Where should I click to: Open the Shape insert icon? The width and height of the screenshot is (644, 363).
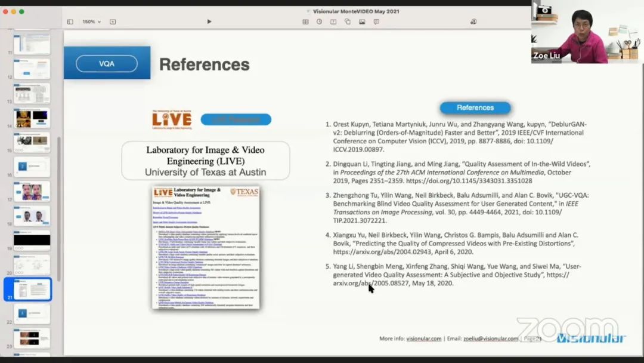[x=348, y=21]
